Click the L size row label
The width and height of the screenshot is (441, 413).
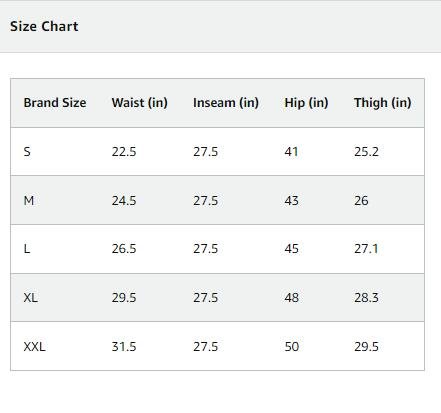(27, 249)
